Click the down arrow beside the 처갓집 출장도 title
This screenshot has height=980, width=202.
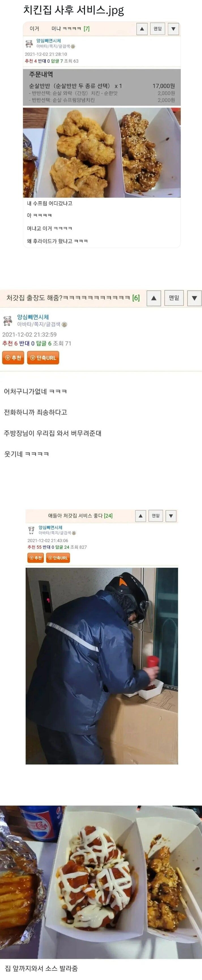coord(194,298)
